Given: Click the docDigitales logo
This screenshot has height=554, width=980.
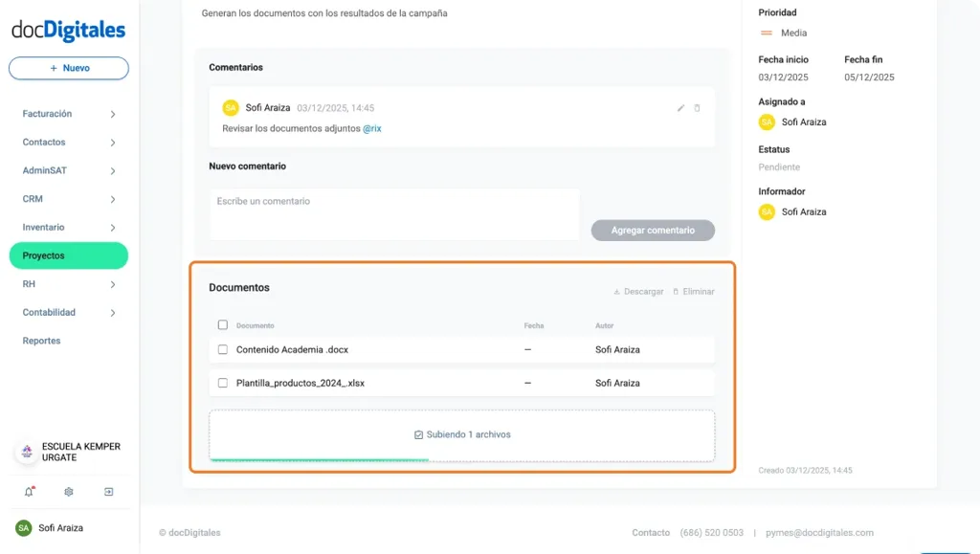Looking at the screenshot, I should 68,30.
